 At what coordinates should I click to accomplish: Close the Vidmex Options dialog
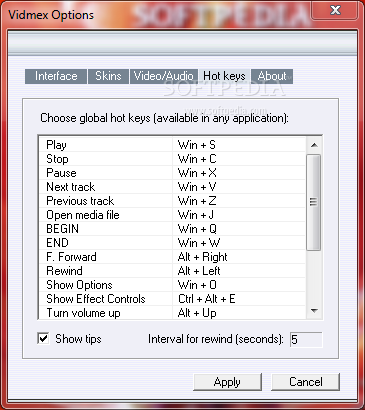335,11
